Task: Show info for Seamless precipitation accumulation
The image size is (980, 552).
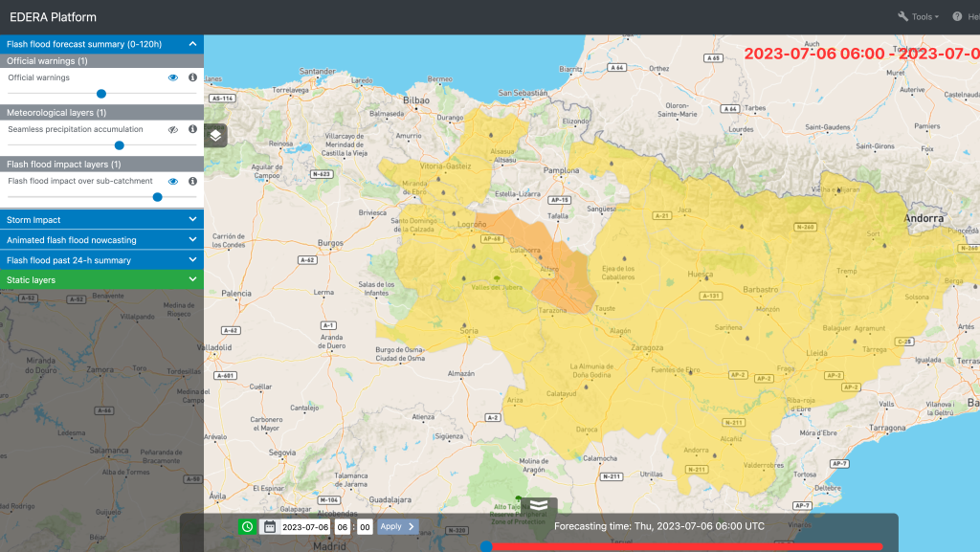Action: tap(192, 129)
